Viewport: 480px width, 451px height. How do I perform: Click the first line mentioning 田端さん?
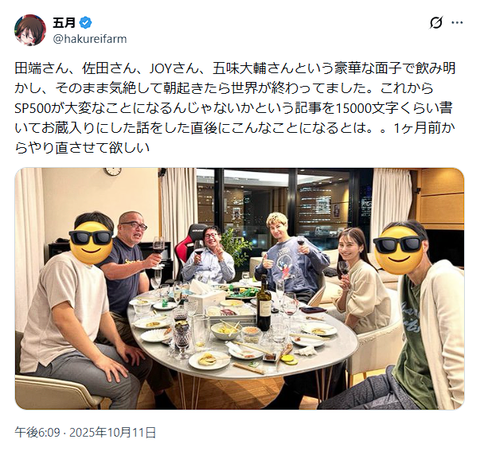point(235,68)
